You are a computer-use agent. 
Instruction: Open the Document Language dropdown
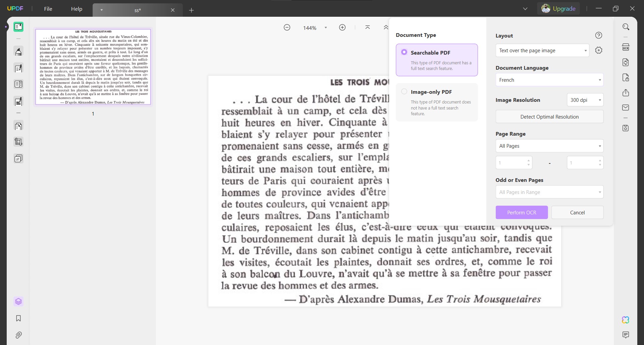click(549, 80)
